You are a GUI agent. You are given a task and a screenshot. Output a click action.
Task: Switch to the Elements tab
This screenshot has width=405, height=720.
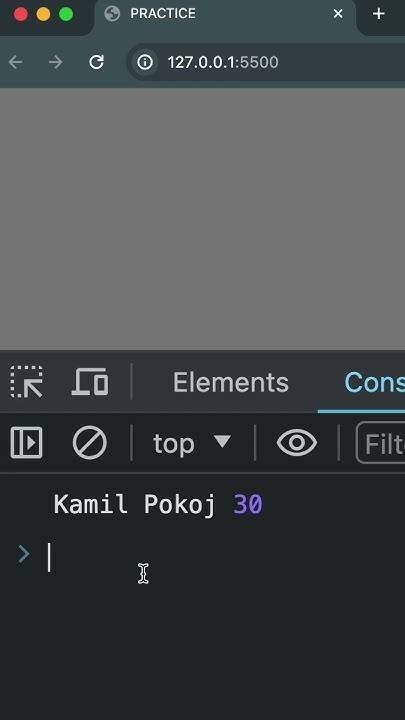[231, 382]
